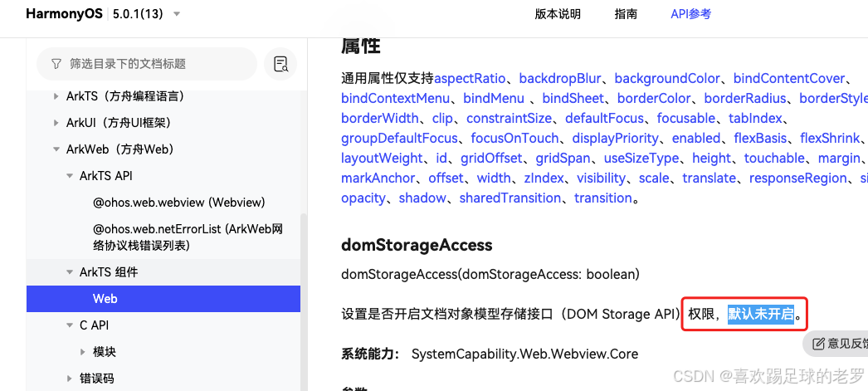Open the margin attribute link
Screen dimensions: 868x391
click(x=839, y=158)
